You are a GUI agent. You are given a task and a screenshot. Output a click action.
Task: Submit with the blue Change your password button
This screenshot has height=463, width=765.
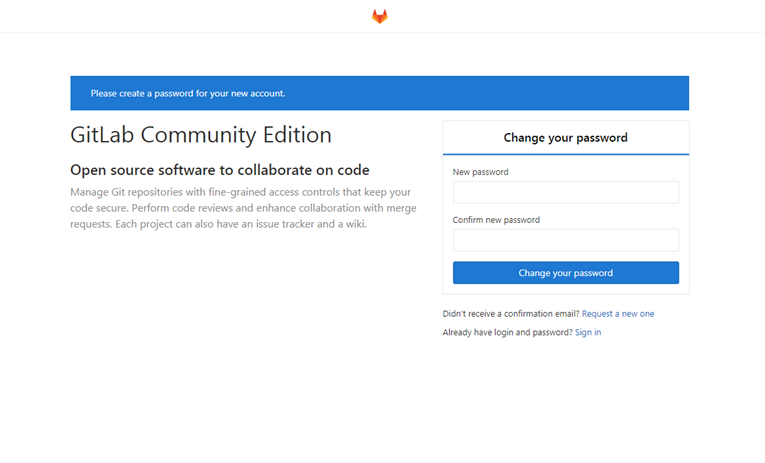[565, 273]
